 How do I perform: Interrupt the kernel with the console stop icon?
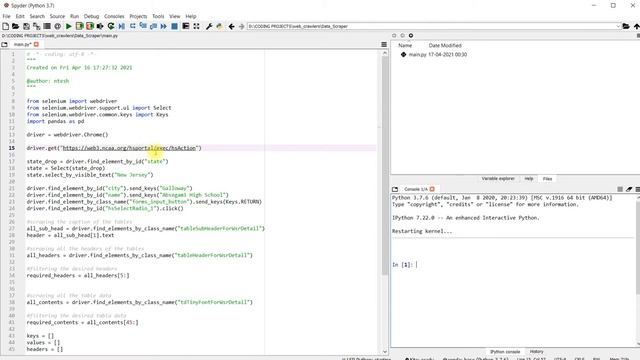pyautogui.click(x=620, y=189)
